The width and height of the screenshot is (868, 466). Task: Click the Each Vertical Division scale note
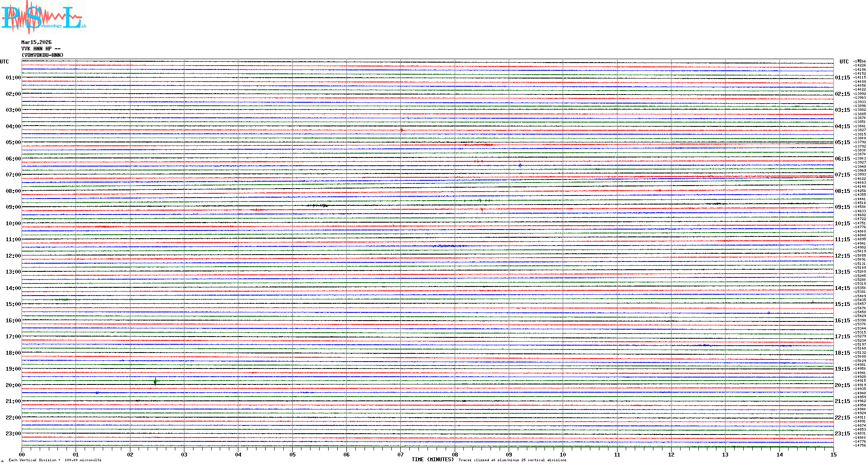pos(55,460)
